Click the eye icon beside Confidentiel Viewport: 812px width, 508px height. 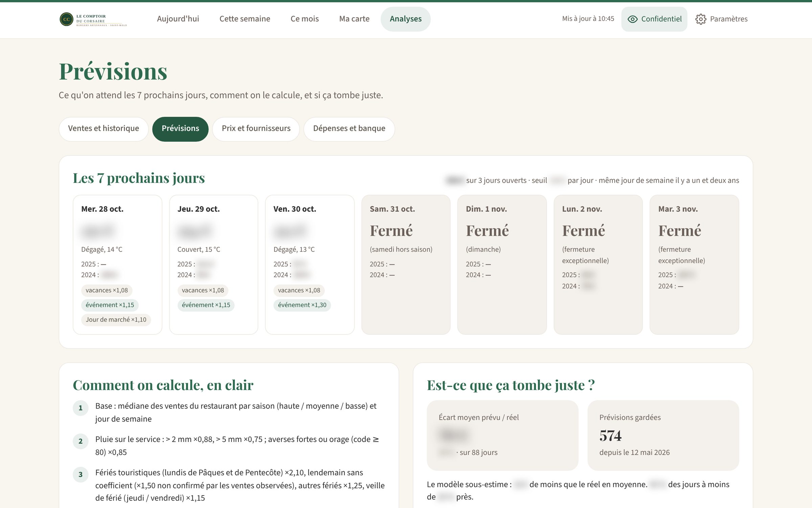632,19
